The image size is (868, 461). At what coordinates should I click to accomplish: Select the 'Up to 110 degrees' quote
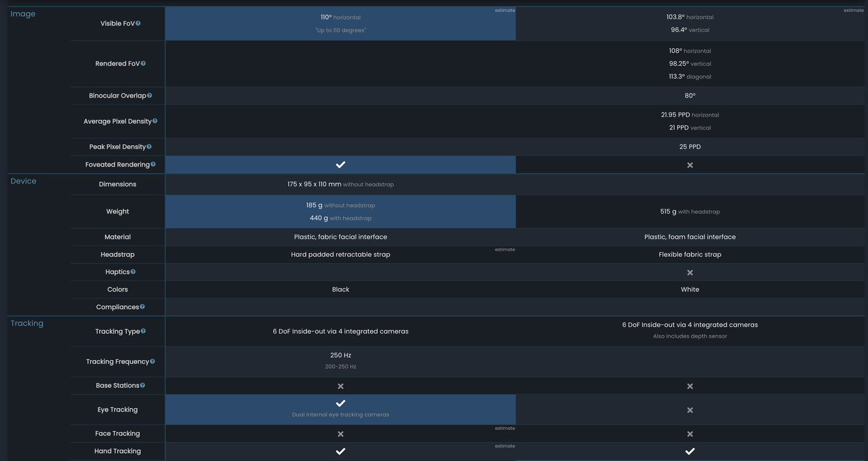tap(340, 31)
